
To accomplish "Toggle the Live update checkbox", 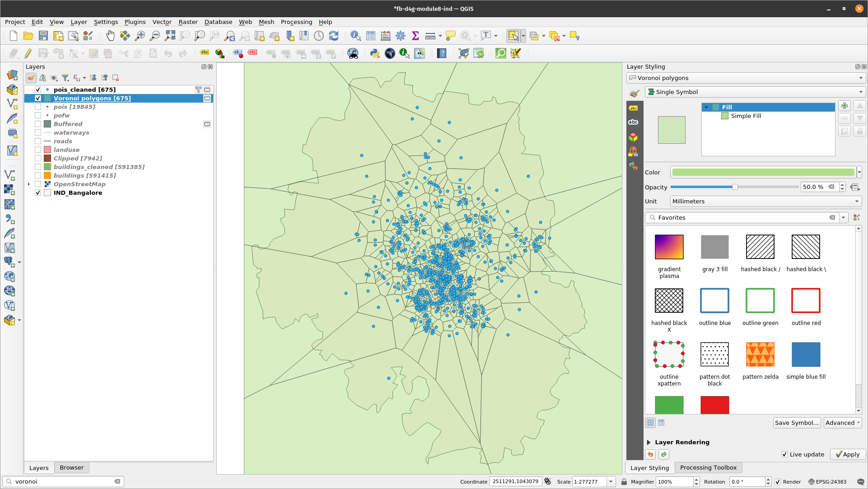I will click(x=784, y=454).
